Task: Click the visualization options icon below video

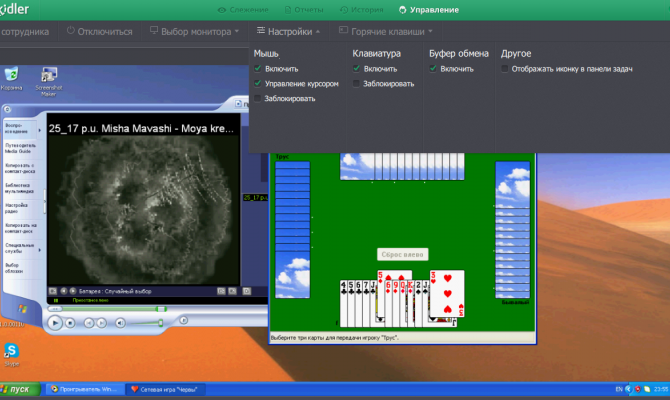Action: (x=53, y=291)
